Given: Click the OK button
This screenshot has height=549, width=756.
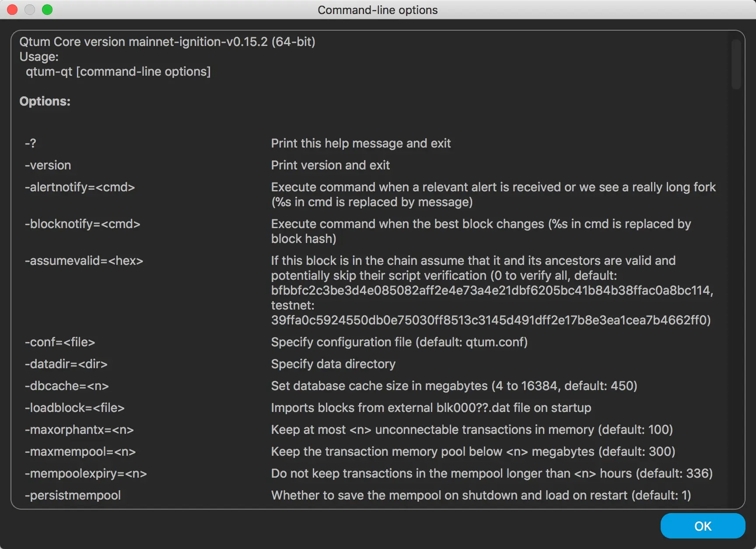Looking at the screenshot, I should pos(703,526).
